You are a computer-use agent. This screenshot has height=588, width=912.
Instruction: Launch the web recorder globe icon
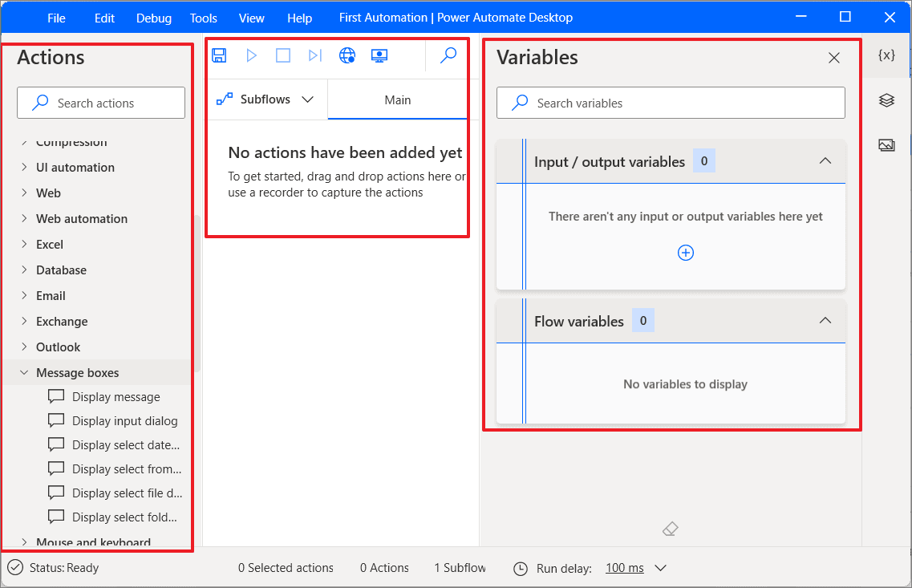point(347,55)
